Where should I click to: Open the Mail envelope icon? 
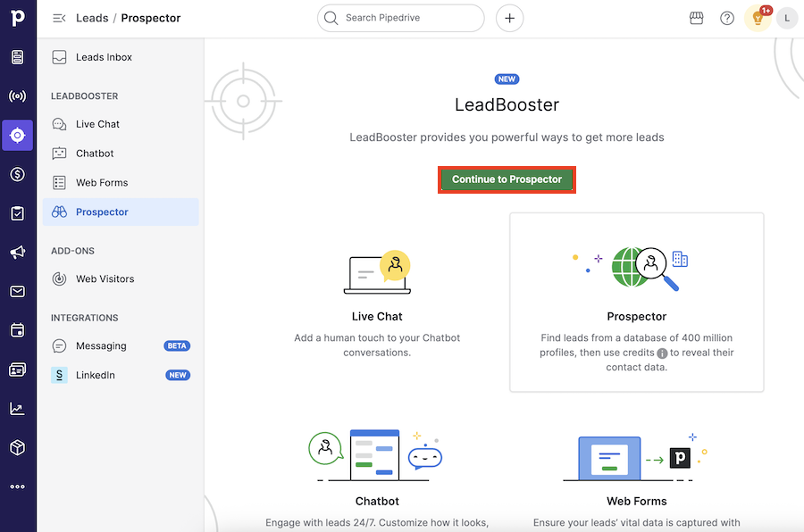[x=18, y=292]
